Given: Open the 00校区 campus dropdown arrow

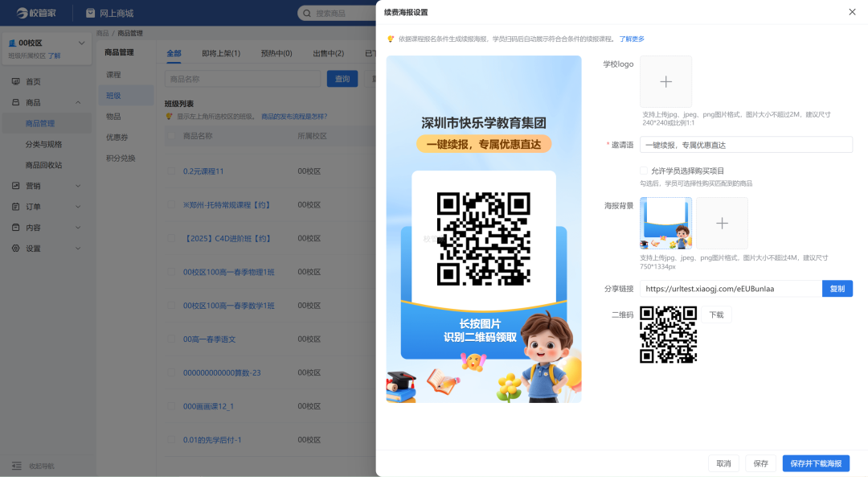Looking at the screenshot, I should pyautogui.click(x=81, y=43).
